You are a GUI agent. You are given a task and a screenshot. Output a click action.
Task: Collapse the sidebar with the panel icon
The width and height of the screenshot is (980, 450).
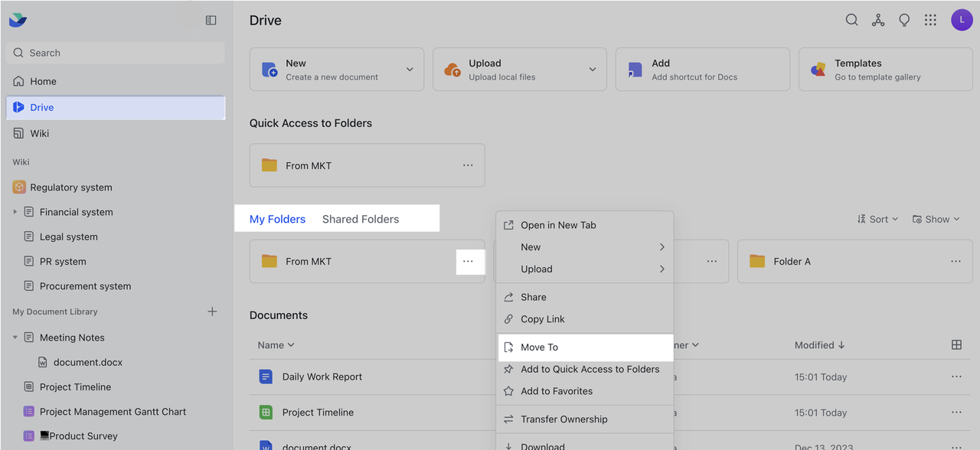[211, 21]
